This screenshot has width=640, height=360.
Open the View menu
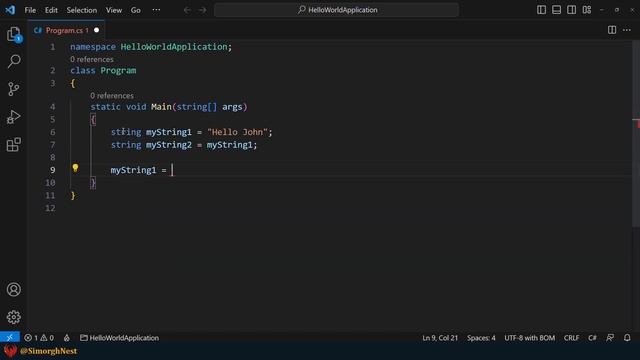(x=114, y=10)
